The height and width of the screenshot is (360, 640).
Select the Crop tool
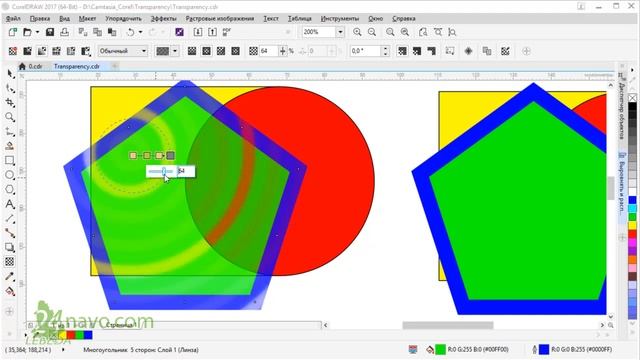pos(10,103)
